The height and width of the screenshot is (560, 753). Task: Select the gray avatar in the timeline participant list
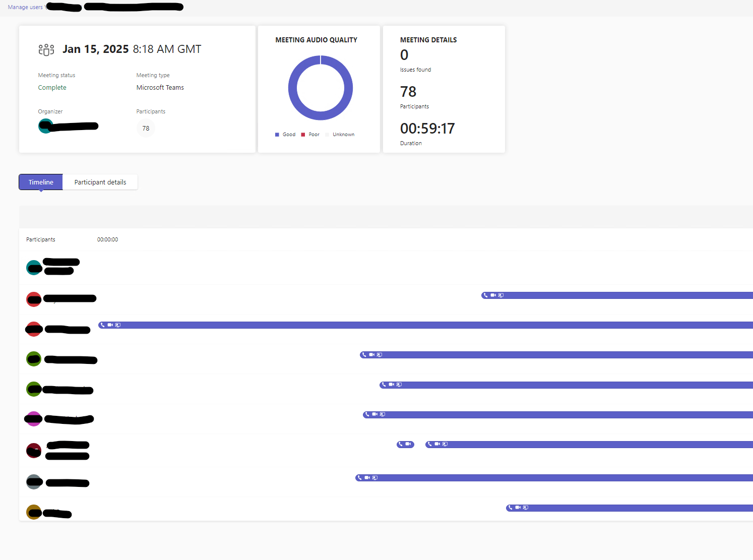pyautogui.click(x=34, y=482)
